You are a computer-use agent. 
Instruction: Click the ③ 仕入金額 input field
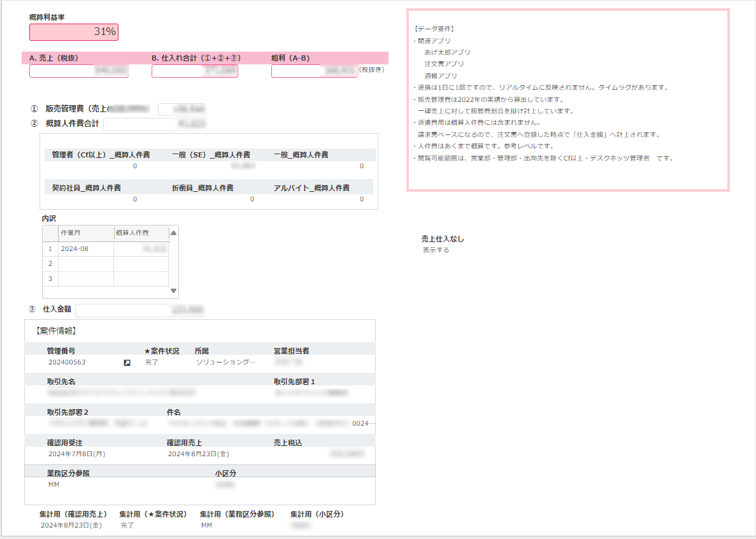tap(121, 310)
